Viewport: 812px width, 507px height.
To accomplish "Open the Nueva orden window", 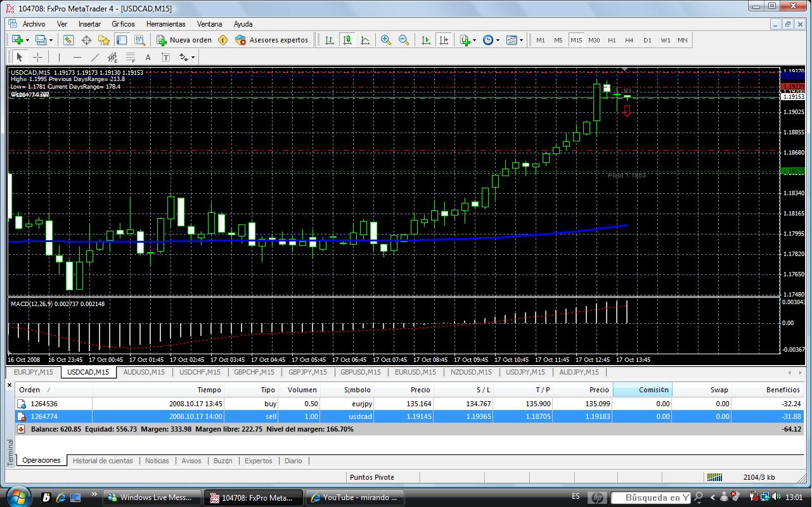I will [x=184, y=40].
